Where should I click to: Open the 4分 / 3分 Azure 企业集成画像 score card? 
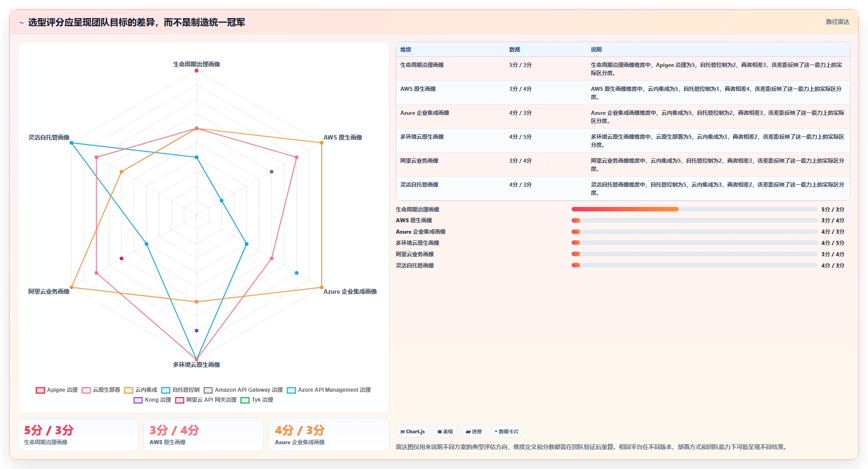pyautogui.click(x=328, y=435)
